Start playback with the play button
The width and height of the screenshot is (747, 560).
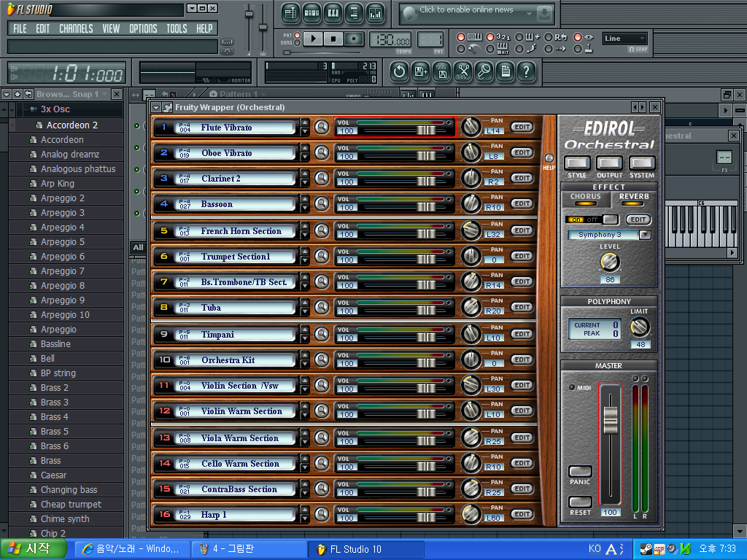tap(313, 39)
